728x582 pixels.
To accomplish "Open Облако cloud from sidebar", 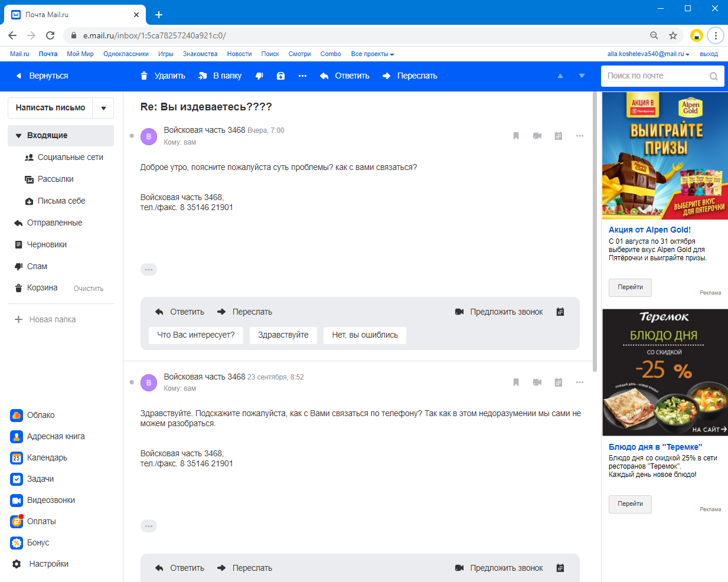I will [x=33, y=415].
